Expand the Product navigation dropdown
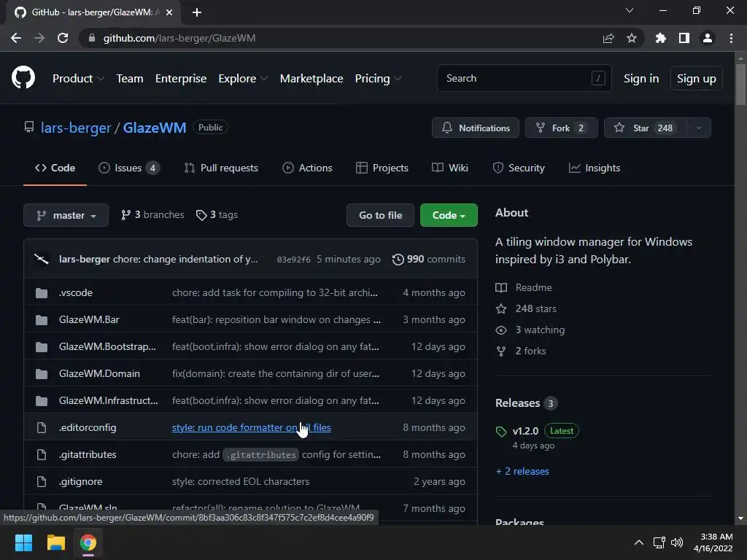 pyautogui.click(x=78, y=79)
